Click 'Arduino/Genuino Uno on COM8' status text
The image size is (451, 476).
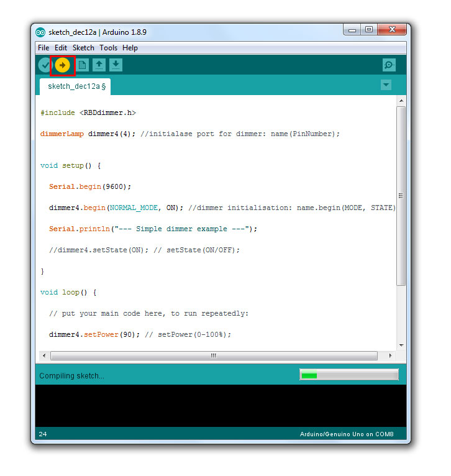pyautogui.click(x=347, y=434)
